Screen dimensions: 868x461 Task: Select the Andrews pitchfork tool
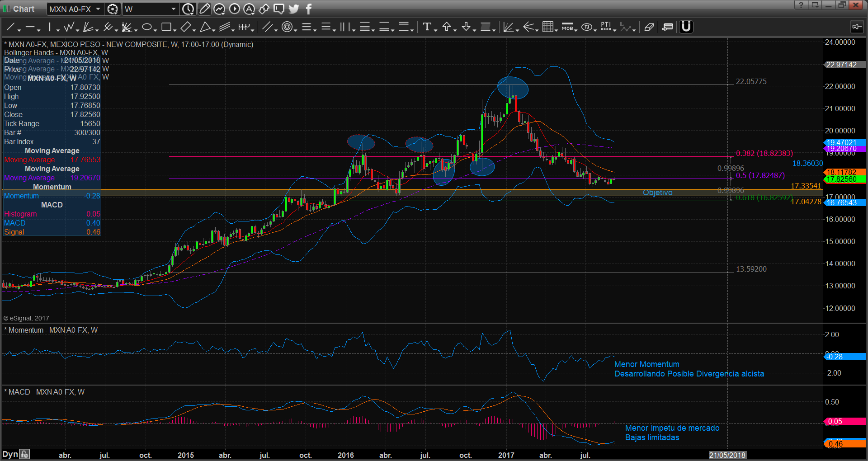(108, 27)
